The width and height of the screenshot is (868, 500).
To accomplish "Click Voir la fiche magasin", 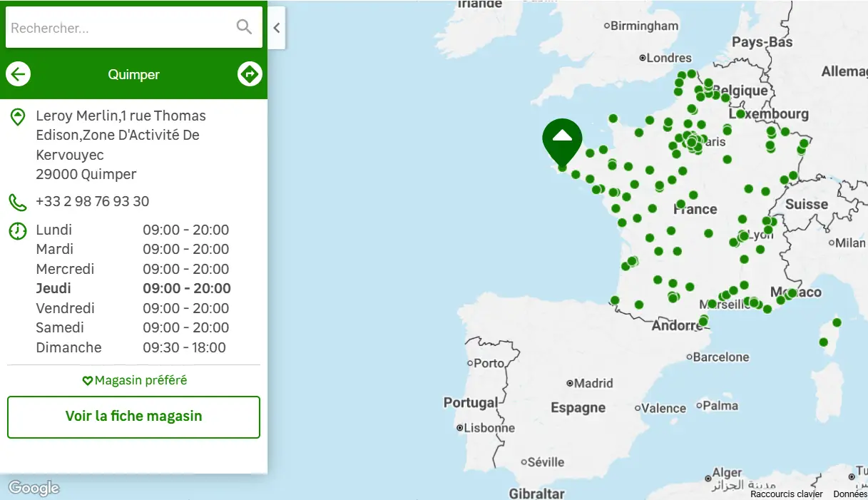I will pos(133,417).
